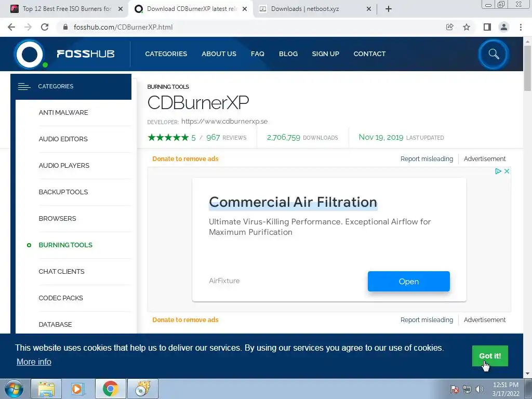Open the disc burner taskbar icon

pos(142,389)
